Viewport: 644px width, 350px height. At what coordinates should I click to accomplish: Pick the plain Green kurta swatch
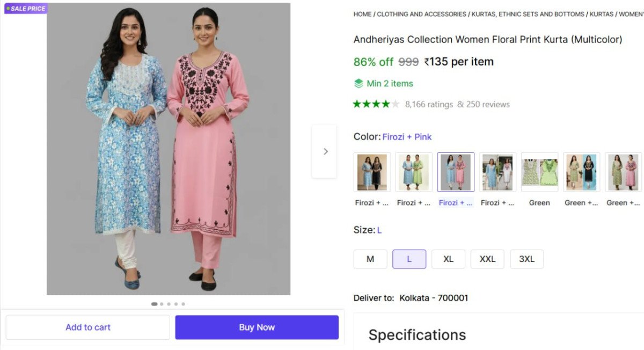[539, 172]
